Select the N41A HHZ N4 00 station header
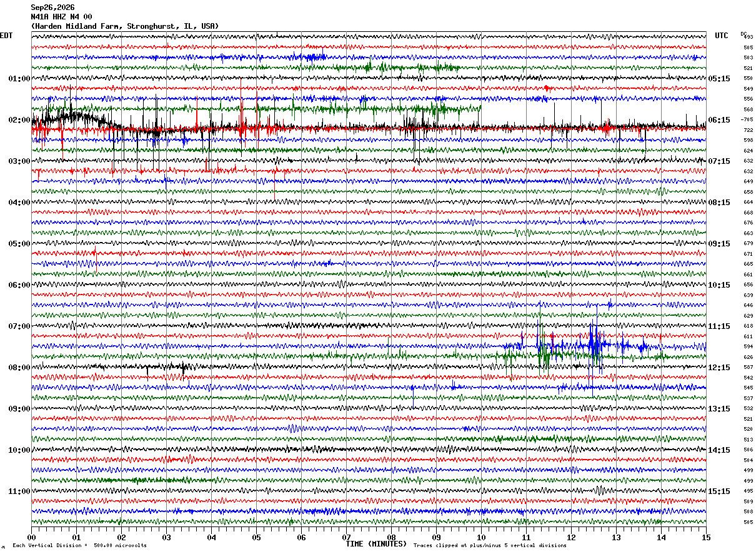Screen dimensions: 756x554 point(61,17)
